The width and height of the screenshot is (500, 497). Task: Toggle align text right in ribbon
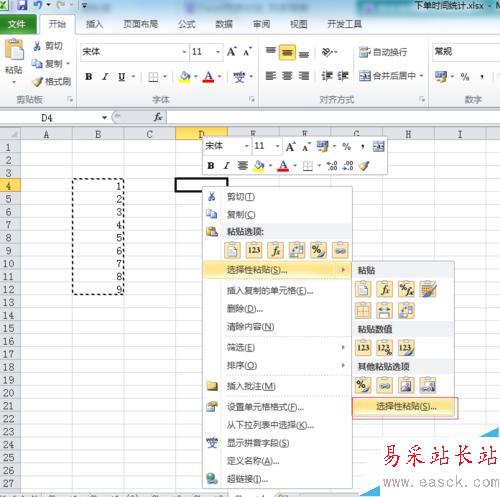[304, 76]
